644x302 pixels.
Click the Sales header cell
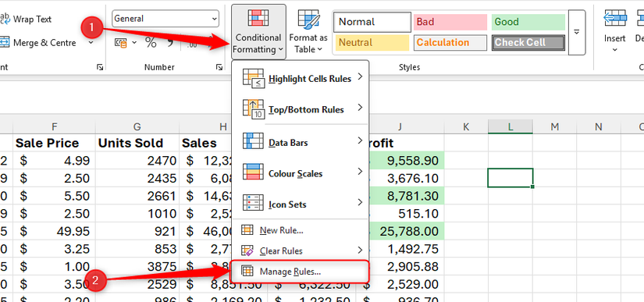tap(206, 143)
